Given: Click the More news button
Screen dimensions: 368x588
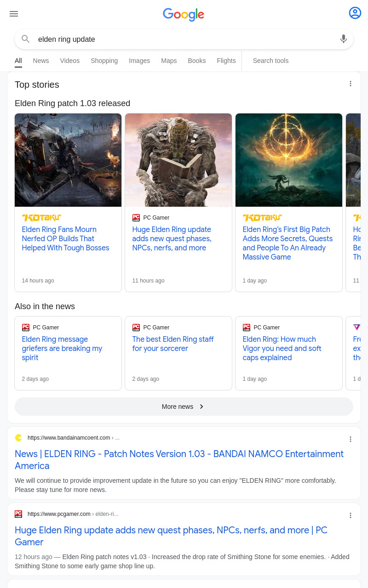Looking at the screenshot, I should coord(184,407).
